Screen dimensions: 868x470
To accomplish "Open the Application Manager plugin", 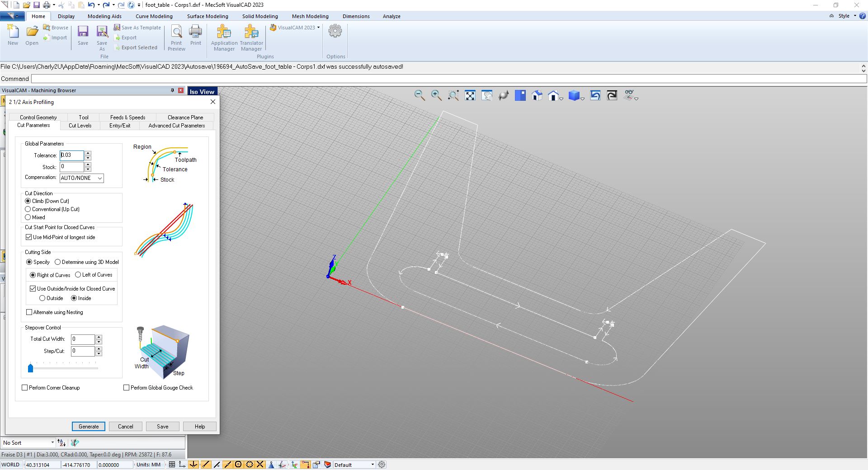I will 224,38.
